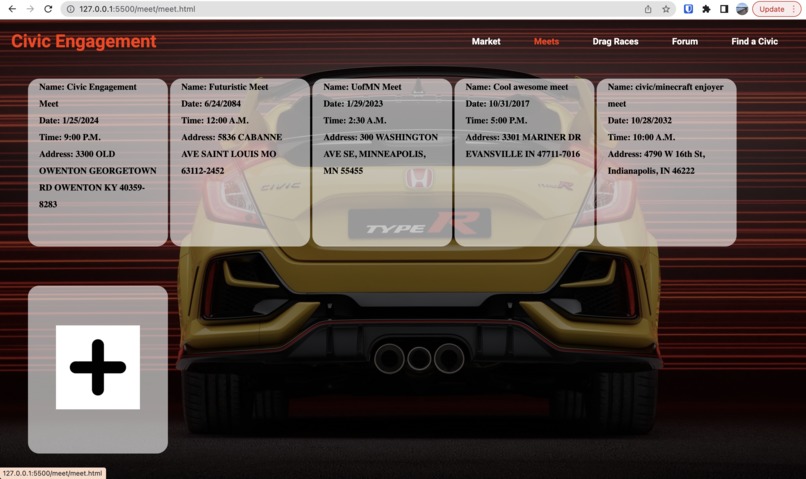Select the civic/minecraft enjoyer meet card name
Viewport: 806px width, 479px height.
(665, 95)
